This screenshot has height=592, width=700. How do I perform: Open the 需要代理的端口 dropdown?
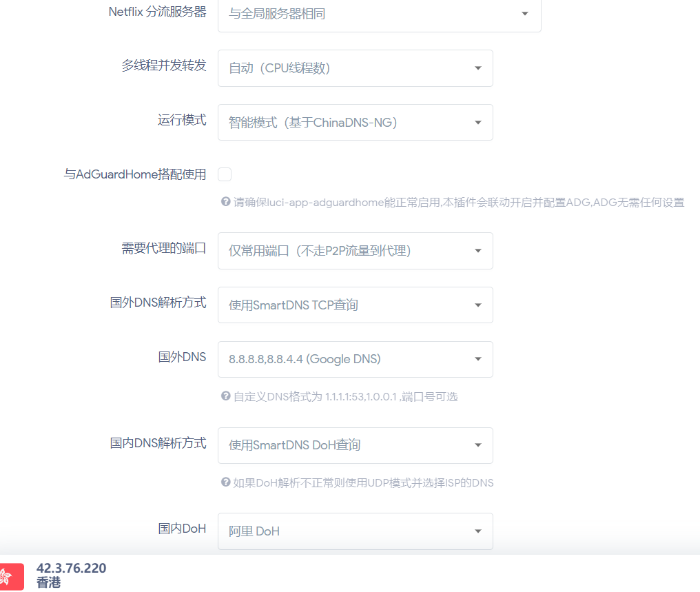pyautogui.click(x=356, y=250)
